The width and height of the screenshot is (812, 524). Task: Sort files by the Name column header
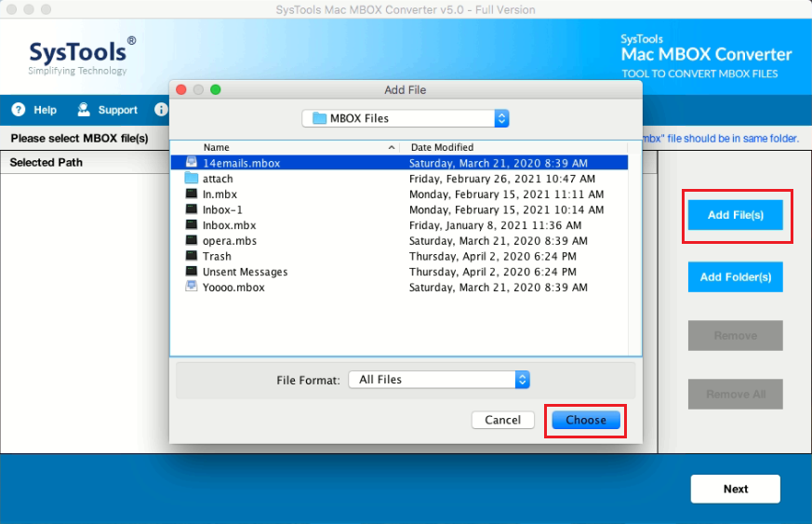(x=216, y=147)
